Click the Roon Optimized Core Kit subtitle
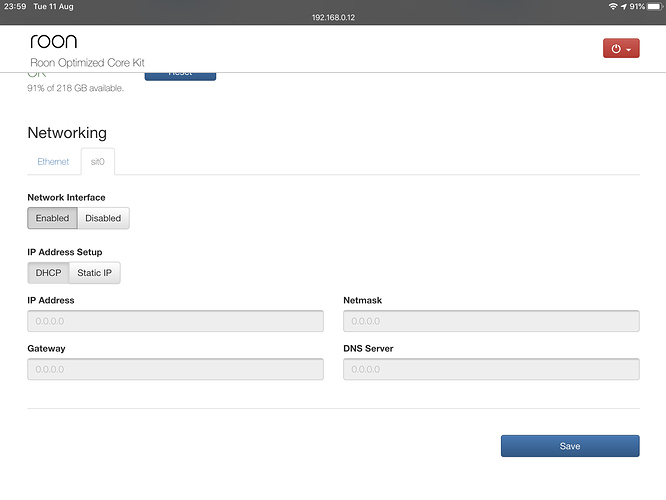Screen dimensions: 666x500 coord(87,63)
